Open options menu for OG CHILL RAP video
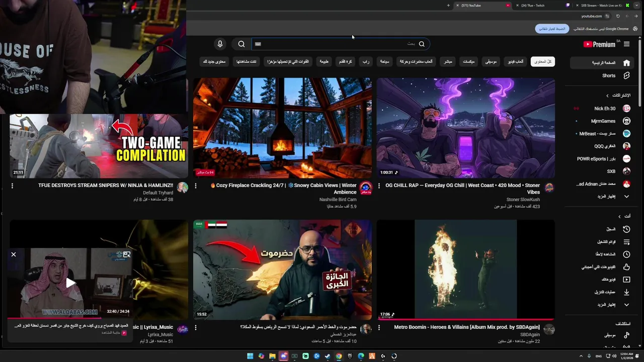This screenshot has height=362, width=644. pyautogui.click(x=379, y=186)
